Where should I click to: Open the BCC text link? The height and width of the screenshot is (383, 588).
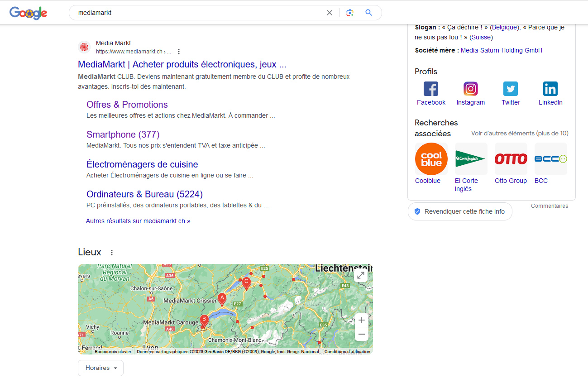[x=541, y=181]
